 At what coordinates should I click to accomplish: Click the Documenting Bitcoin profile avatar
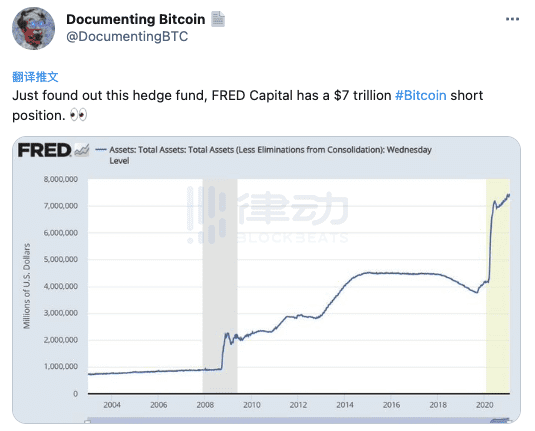pyautogui.click(x=33, y=29)
